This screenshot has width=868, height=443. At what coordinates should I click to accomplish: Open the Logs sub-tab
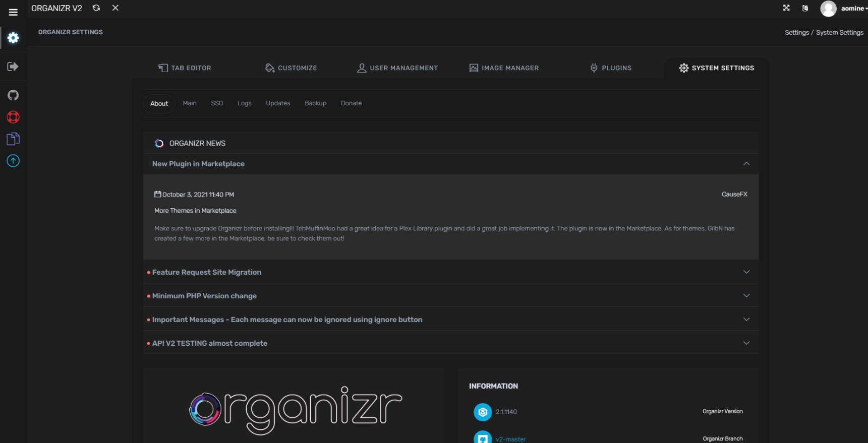tap(245, 103)
